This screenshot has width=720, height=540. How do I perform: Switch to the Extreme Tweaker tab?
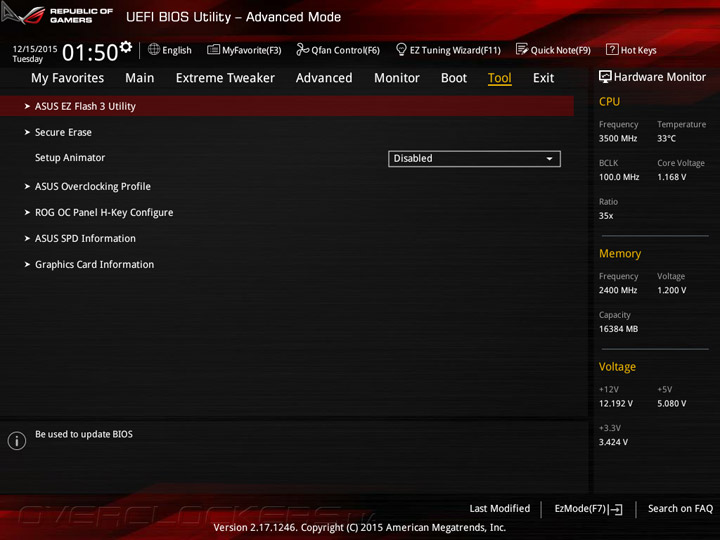pos(225,78)
